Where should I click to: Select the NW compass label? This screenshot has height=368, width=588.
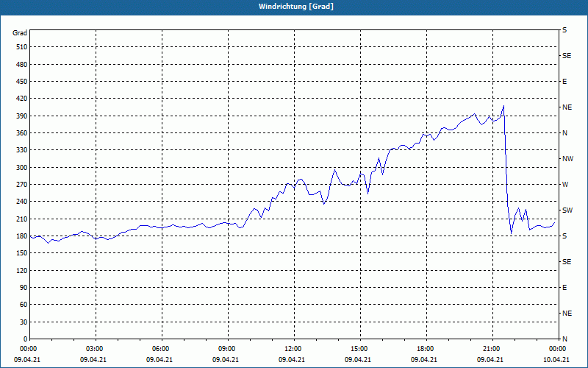coord(567,159)
